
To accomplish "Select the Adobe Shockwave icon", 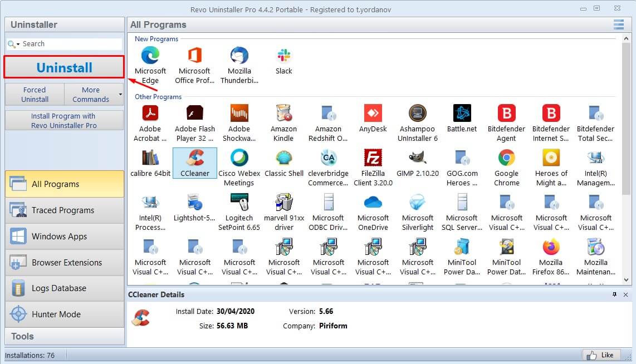I will tap(239, 113).
